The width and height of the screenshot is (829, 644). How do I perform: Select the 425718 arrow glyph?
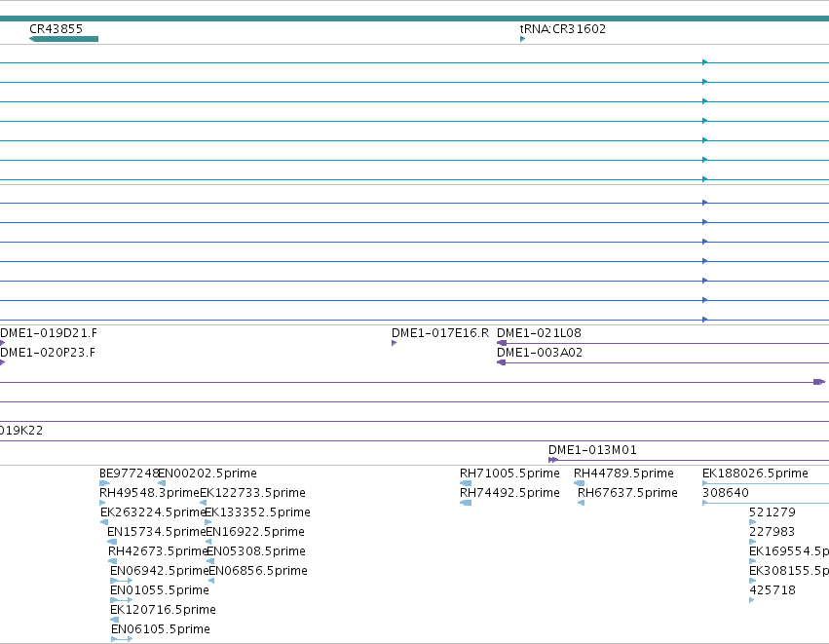click(x=752, y=600)
